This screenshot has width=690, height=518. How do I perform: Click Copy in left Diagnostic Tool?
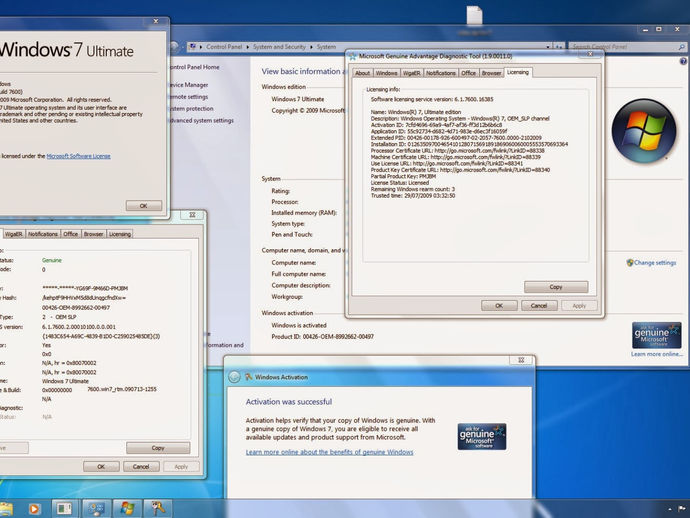click(158, 448)
